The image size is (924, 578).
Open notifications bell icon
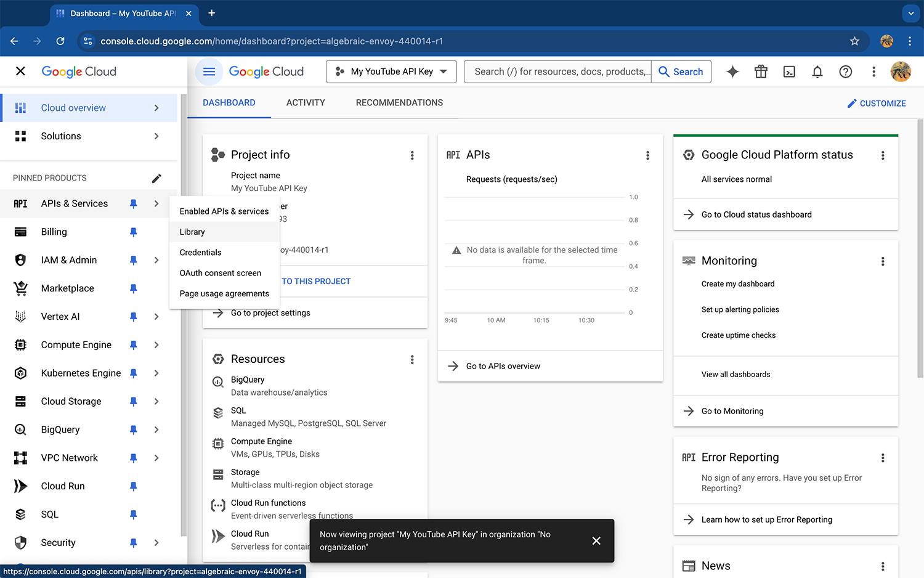click(817, 71)
